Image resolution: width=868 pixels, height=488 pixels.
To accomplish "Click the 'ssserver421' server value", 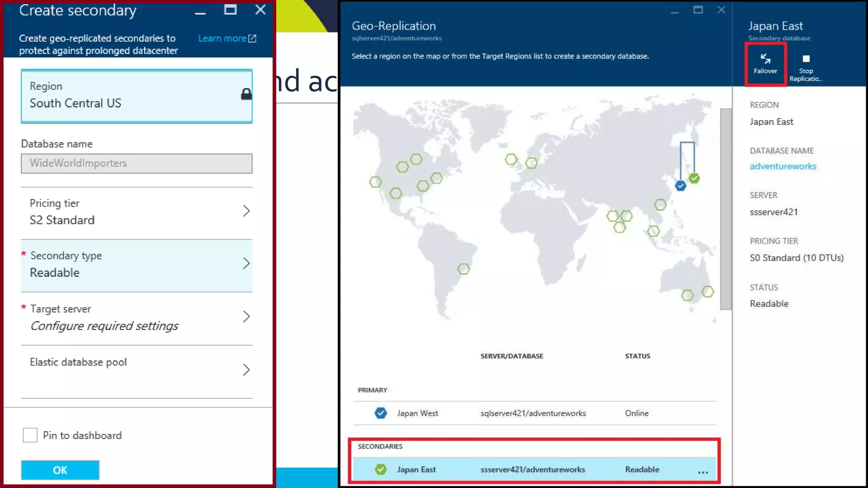I will 773,212.
